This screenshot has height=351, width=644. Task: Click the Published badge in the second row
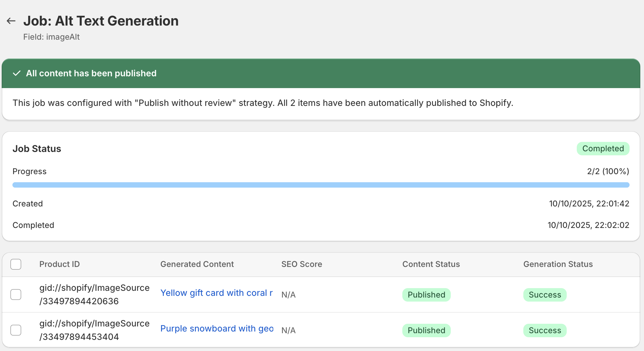(x=426, y=330)
